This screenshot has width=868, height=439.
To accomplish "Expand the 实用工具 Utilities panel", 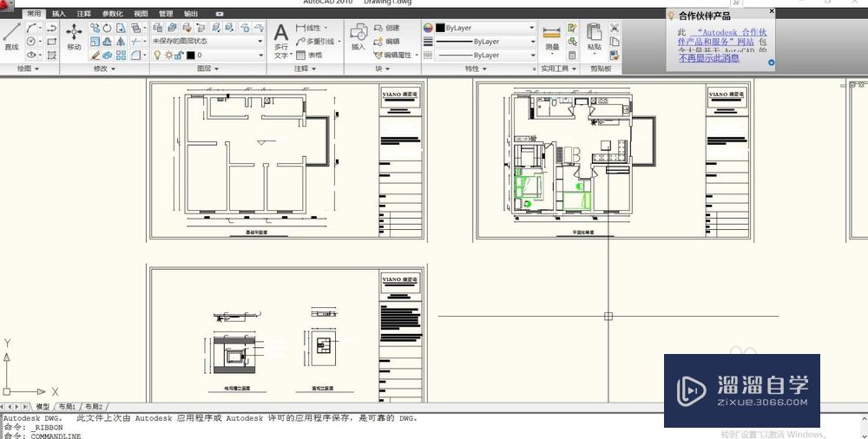I will 558,69.
